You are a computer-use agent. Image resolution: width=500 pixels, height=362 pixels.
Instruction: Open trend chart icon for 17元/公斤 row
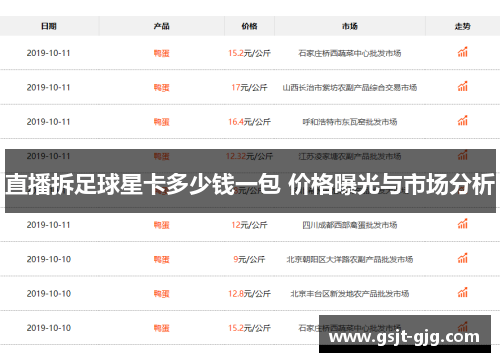click(463, 86)
